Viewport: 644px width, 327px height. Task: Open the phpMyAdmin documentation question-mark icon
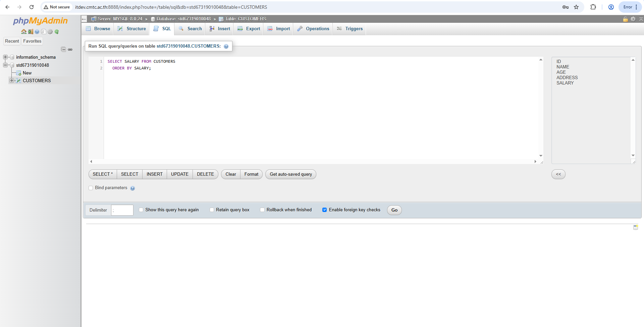point(37,32)
